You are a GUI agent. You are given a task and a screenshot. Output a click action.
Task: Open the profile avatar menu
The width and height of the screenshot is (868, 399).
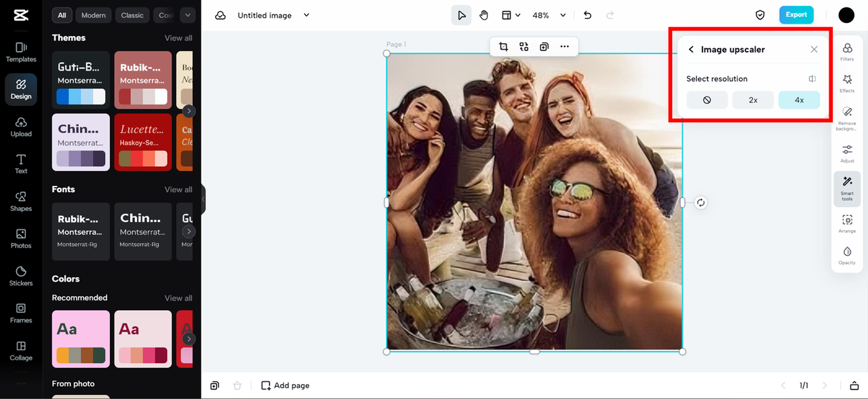point(846,15)
